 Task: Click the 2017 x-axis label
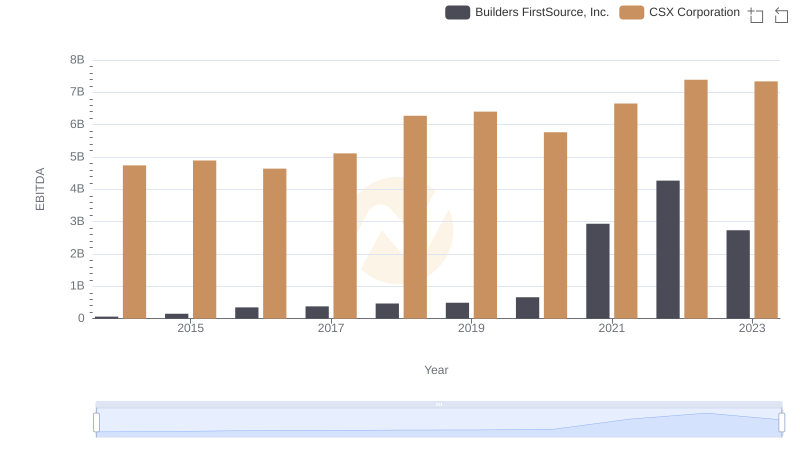[331, 328]
